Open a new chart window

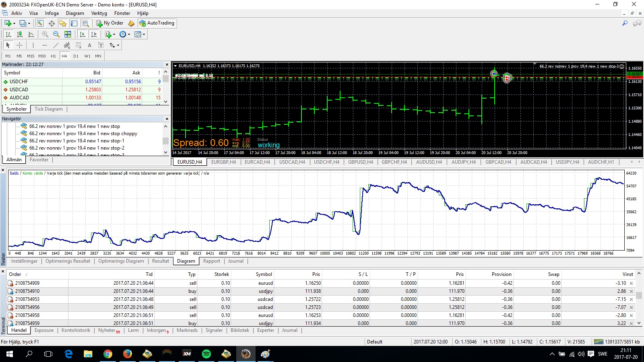(x=8, y=23)
